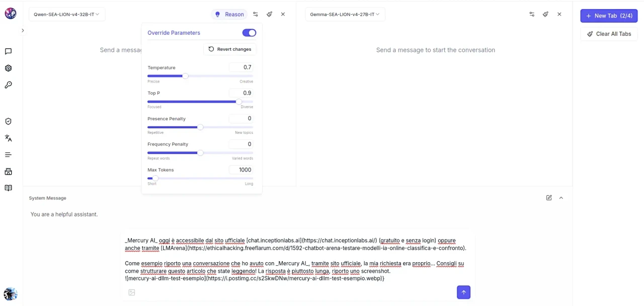Screen dimensions: 644x306
Task: Click the 'Creative' label under Temperature
Action: 246,82
